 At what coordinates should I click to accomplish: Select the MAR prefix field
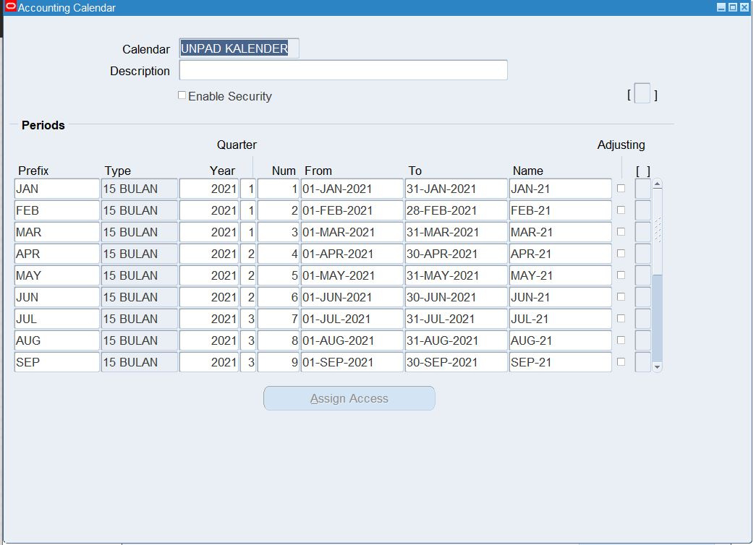pos(57,232)
